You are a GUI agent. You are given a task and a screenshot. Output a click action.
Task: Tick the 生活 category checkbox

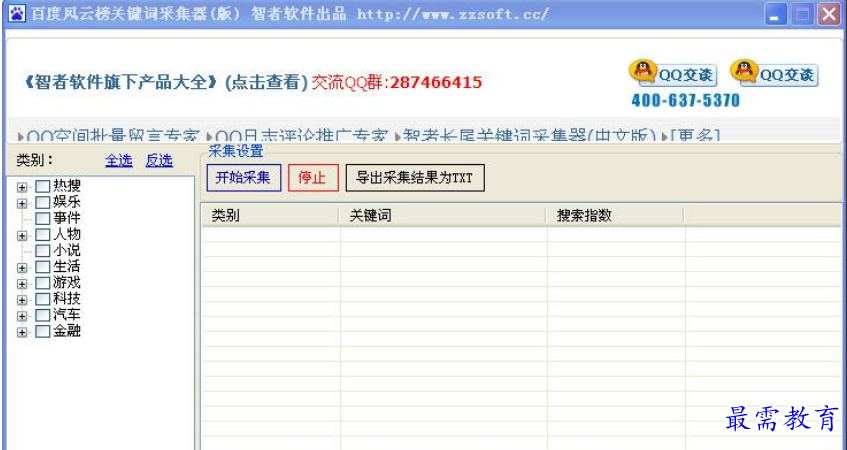[x=43, y=267]
